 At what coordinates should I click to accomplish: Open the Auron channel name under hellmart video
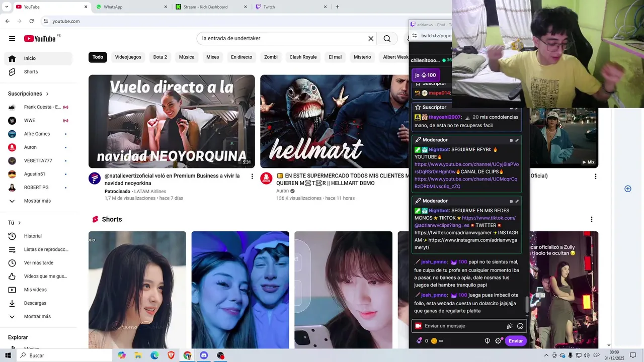tap(283, 191)
